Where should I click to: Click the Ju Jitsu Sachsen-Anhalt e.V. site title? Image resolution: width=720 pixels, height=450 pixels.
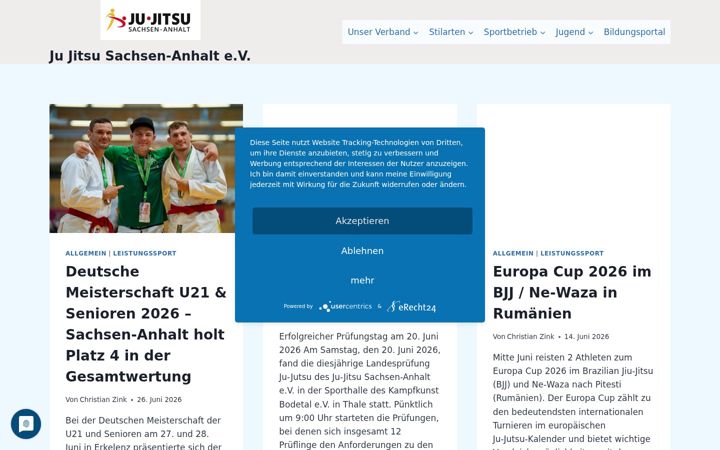[x=150, y=56]
